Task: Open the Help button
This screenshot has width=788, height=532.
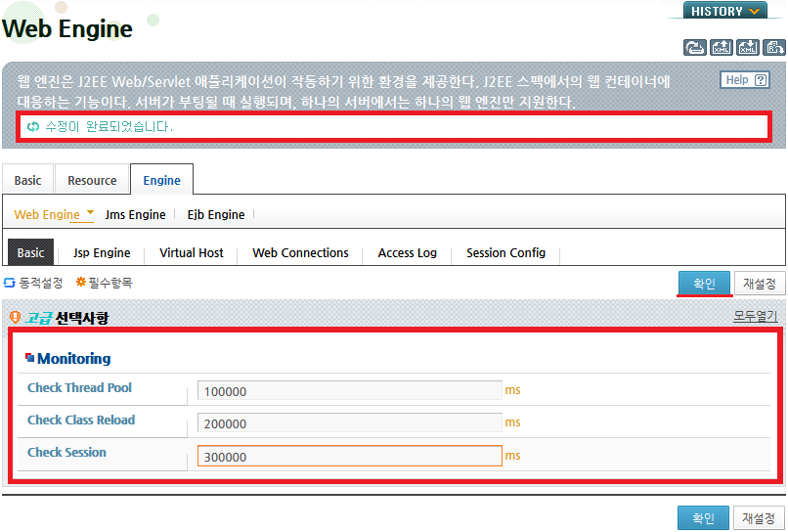Action: coord(745,80)
